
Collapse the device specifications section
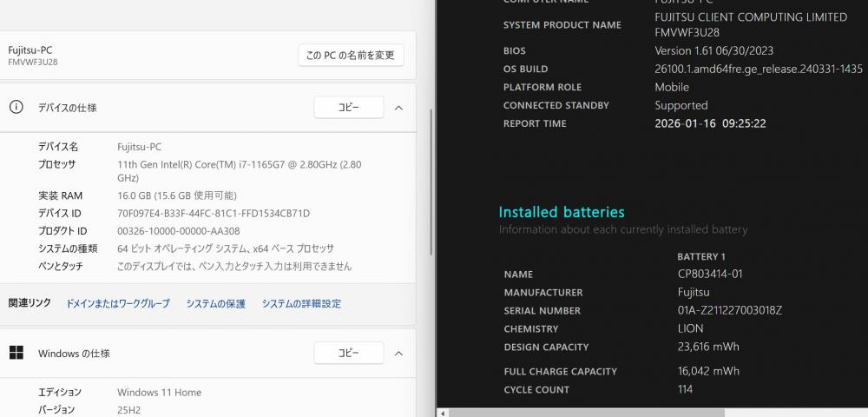[398, 108]
